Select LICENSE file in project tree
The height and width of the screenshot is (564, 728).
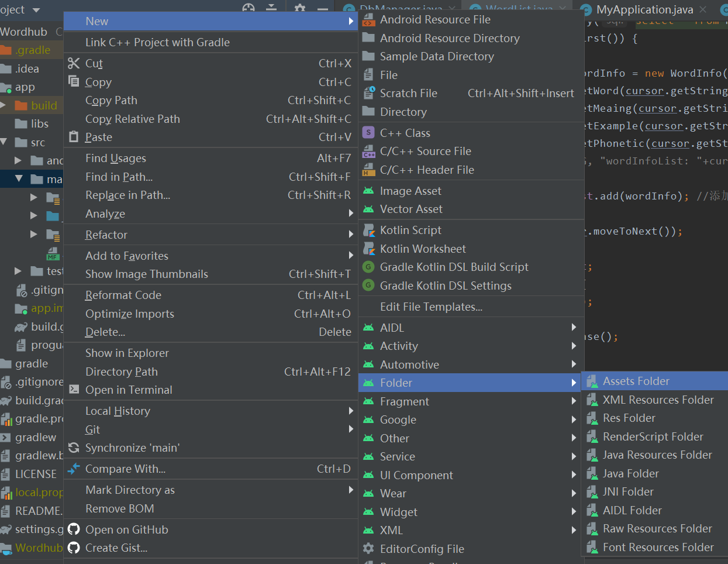pos(32,474)
